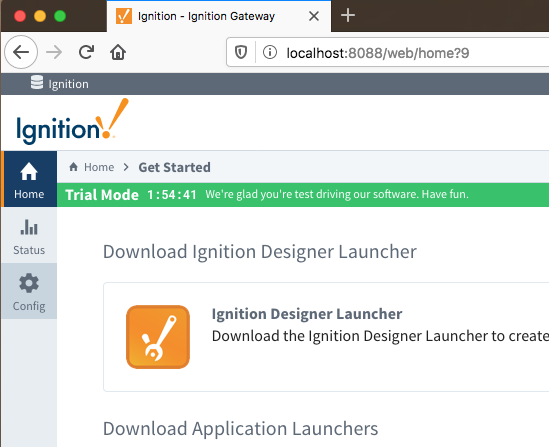The image size is (549, 447).
Task: Click the macOS red close window button
Action: tap(20, 16)
